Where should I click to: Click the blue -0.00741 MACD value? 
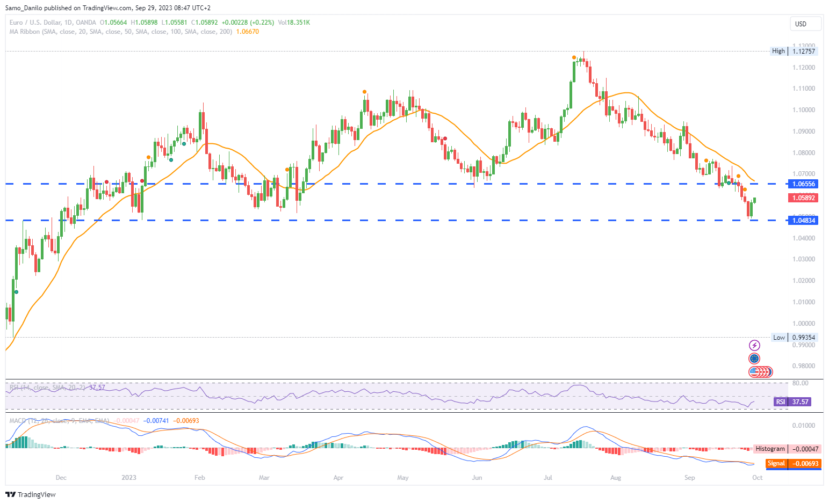click(x=156, y=421)
